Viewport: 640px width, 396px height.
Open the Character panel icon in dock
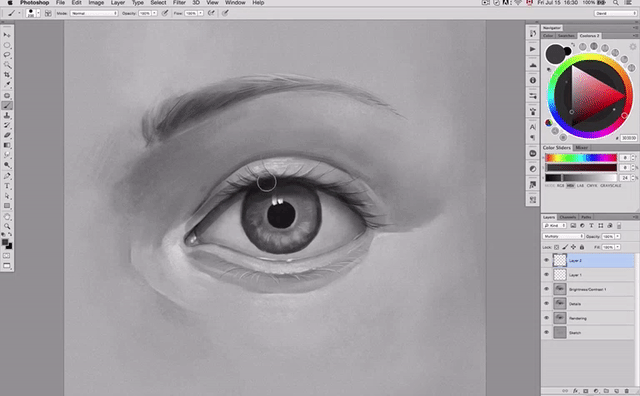click(533, 127)
